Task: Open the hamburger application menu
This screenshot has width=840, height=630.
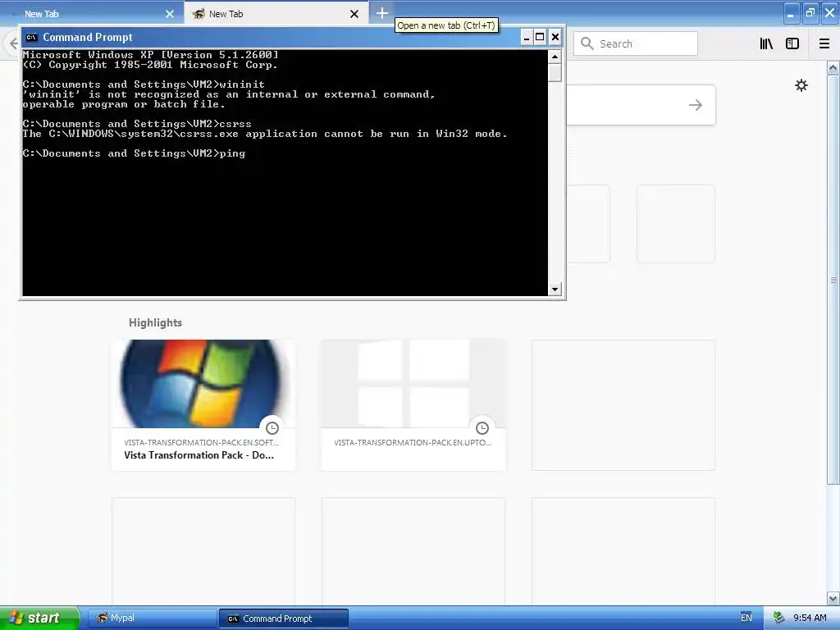Action: click(x=824, y=44)
